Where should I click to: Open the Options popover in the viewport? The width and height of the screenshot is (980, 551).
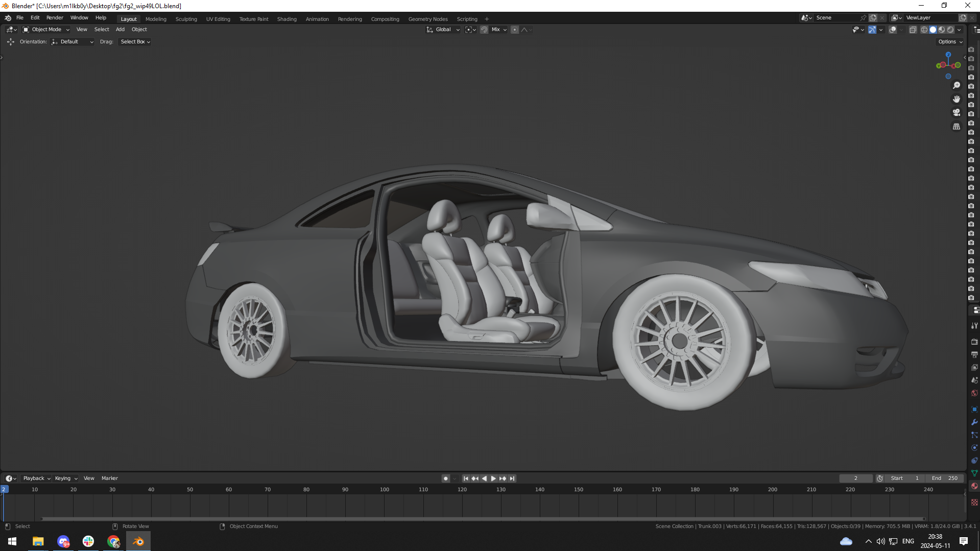(950, 42)
